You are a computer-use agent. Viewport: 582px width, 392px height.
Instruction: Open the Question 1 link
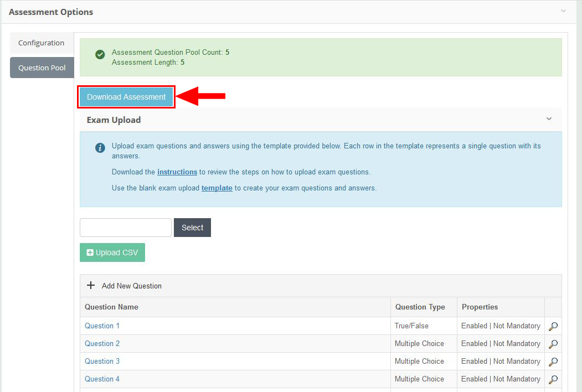coord(102,326)
